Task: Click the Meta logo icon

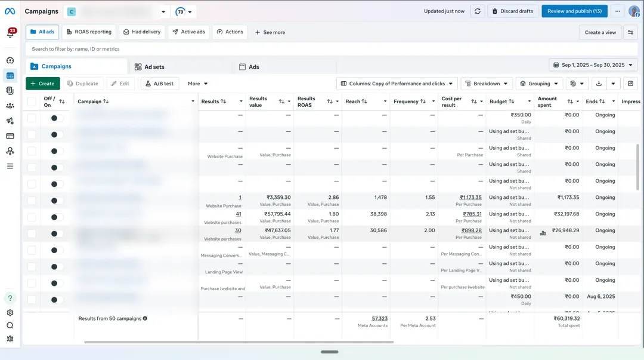Action: [x=10, y=11]
